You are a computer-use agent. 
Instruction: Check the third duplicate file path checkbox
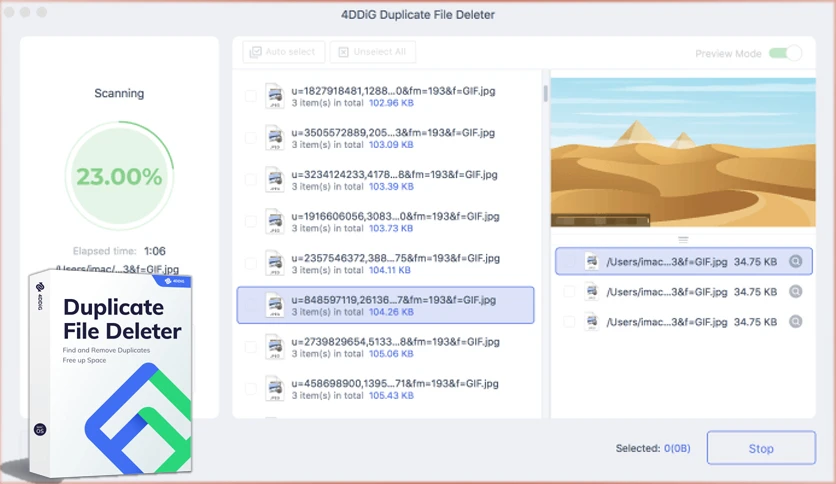point(569,322)
